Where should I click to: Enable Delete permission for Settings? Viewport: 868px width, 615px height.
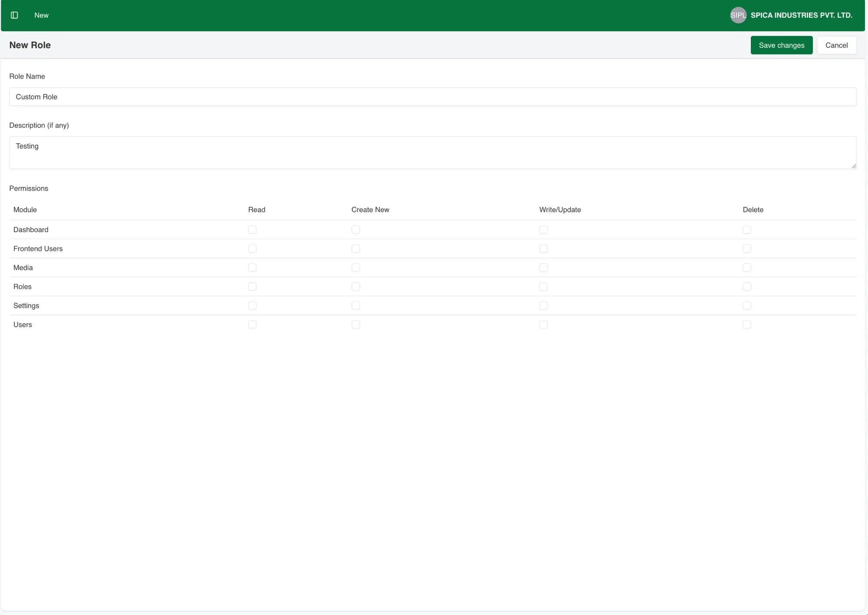pos(746,306)
